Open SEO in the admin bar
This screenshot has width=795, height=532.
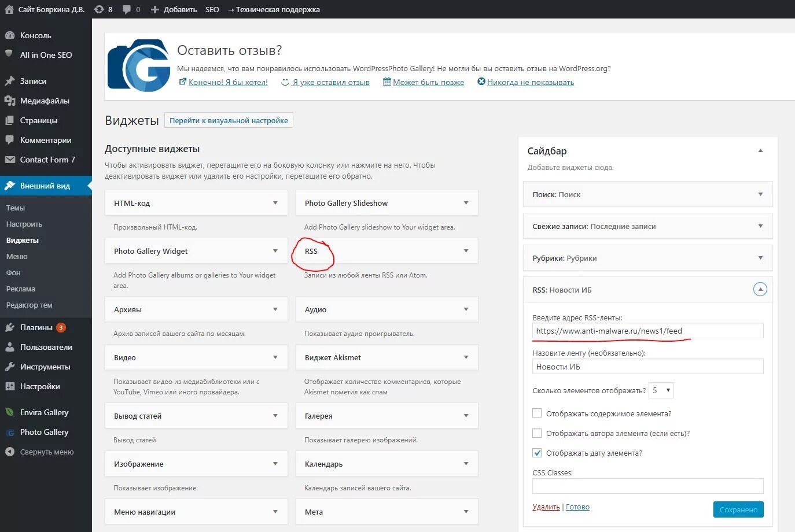coord(212,9)
